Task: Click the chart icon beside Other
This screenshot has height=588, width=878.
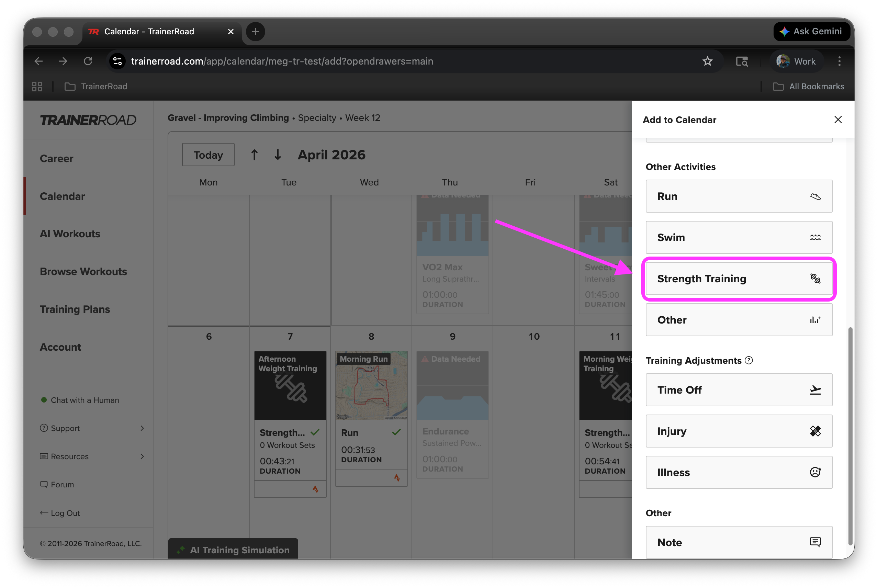Action: pos(815,320)
